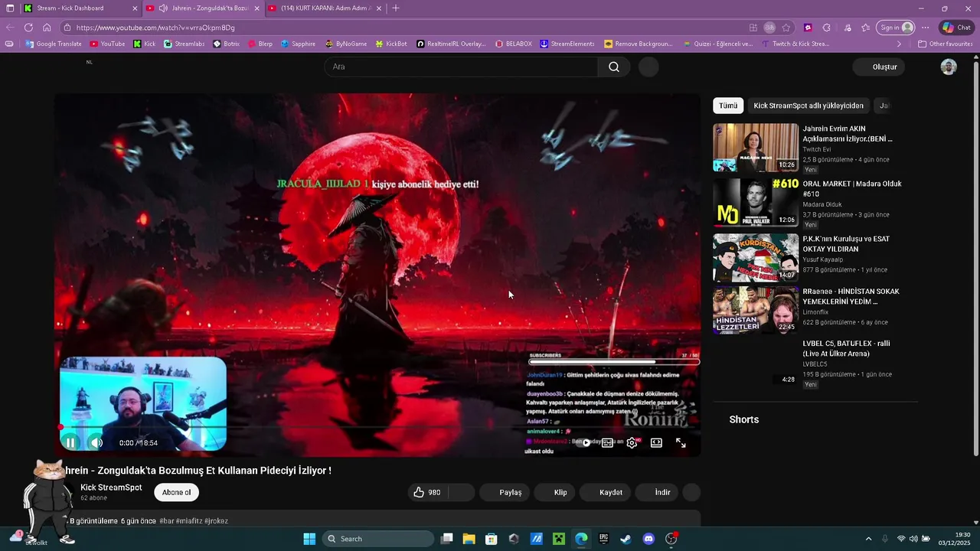Screen dimensions: 980x551
Task: Add page to favourites star
Action: coord(786,28)
